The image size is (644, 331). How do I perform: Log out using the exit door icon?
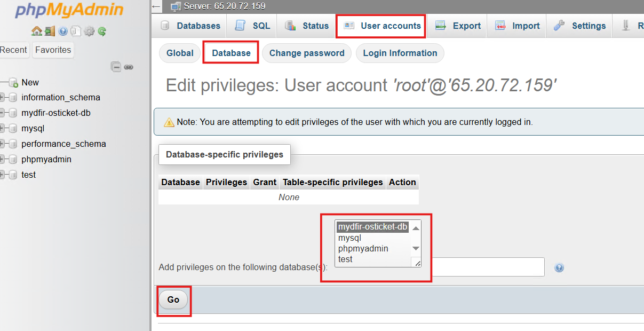pyautogui.click(x=50, y=31)
